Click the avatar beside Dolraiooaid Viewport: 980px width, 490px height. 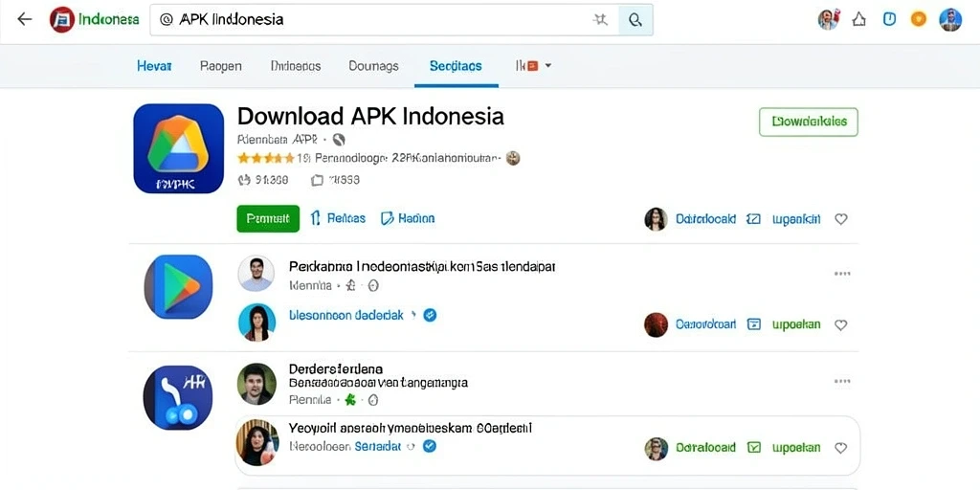pos(656,448)
